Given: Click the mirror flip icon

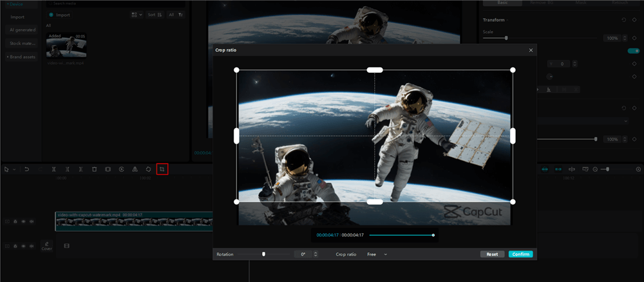Looking at the screenshot, I should [135, 169].
